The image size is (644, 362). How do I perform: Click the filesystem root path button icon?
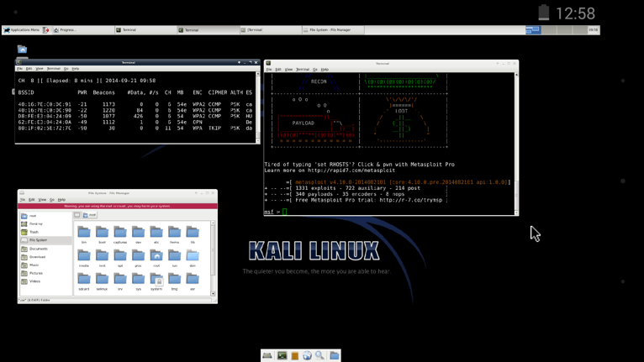tap(77, 215)
